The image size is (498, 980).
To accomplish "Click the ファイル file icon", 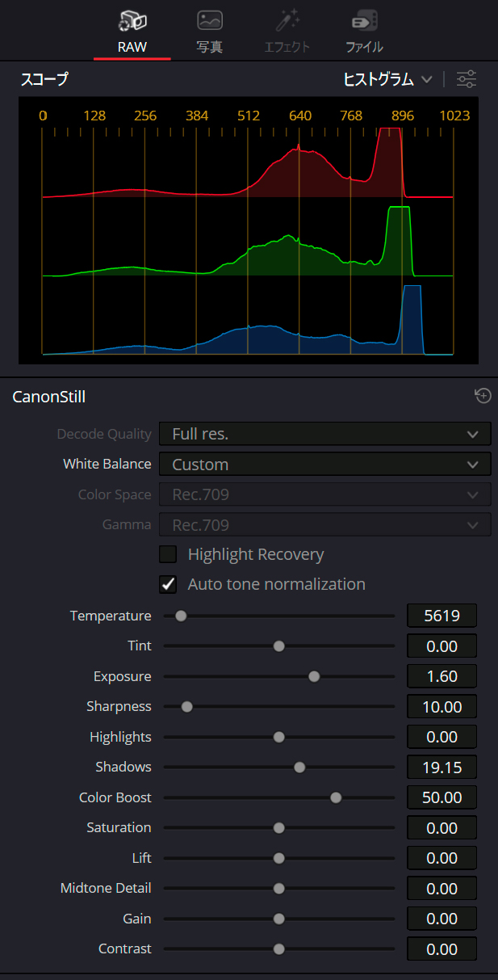I will (364, 21).
